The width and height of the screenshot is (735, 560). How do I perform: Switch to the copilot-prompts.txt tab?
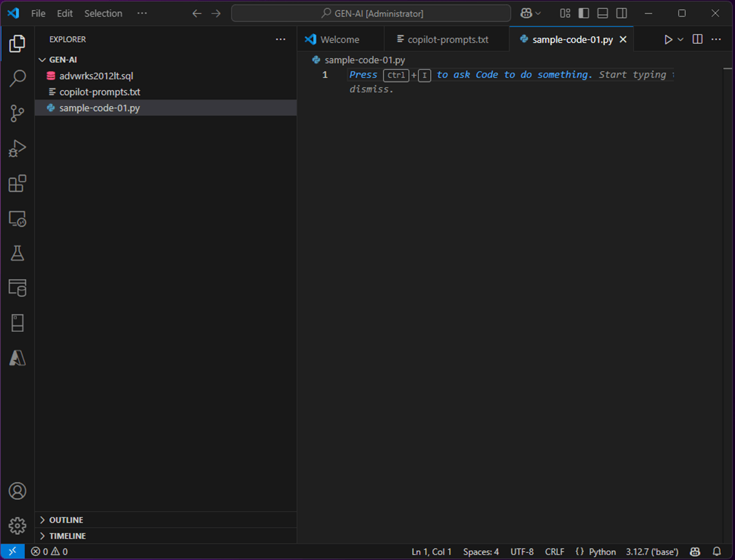(x=447, y=39)
